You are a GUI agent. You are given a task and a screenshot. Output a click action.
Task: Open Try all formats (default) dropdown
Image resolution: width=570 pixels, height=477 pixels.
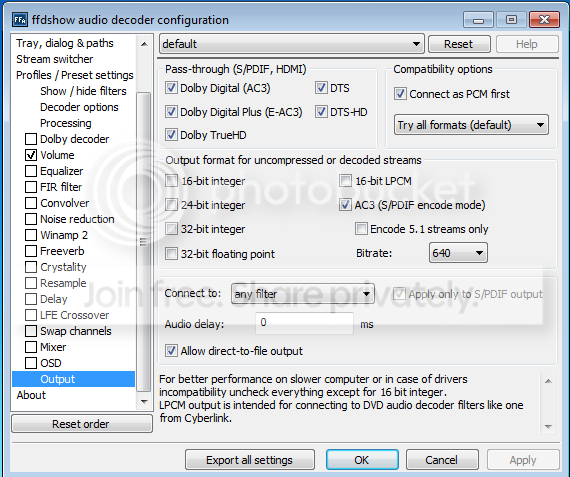[x=471, y=125]
